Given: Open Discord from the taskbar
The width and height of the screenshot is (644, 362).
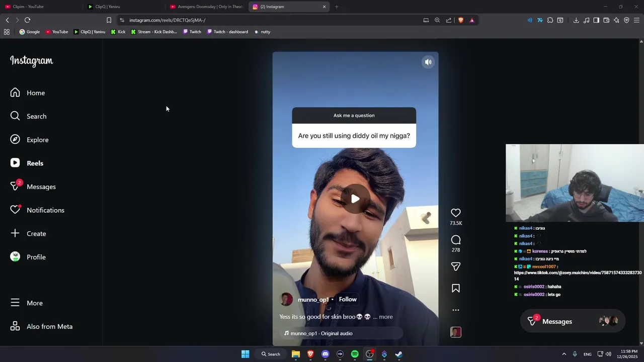Looking at the screenshot, I should coord(325,354).
